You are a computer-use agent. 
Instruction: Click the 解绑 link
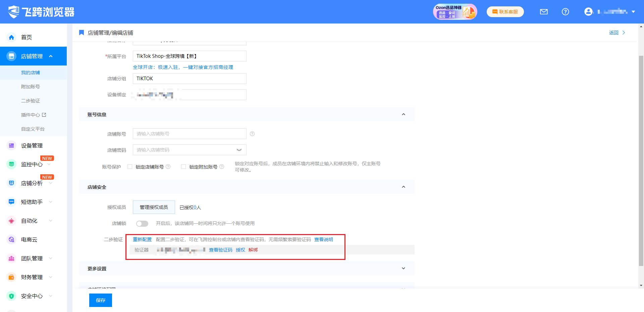[x=253, y=250]
